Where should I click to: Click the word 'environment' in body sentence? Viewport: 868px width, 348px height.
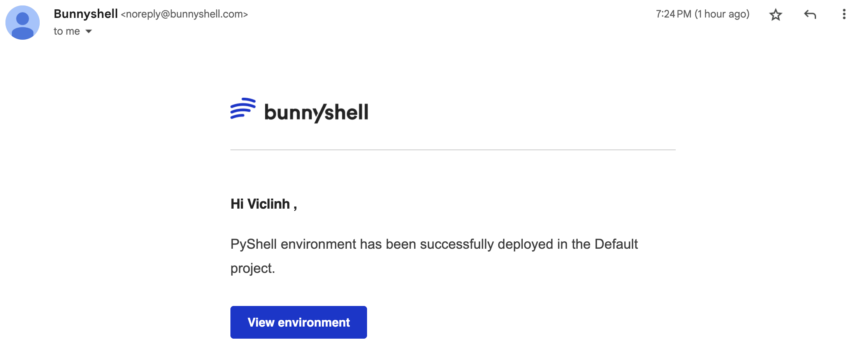pos(318,244)
